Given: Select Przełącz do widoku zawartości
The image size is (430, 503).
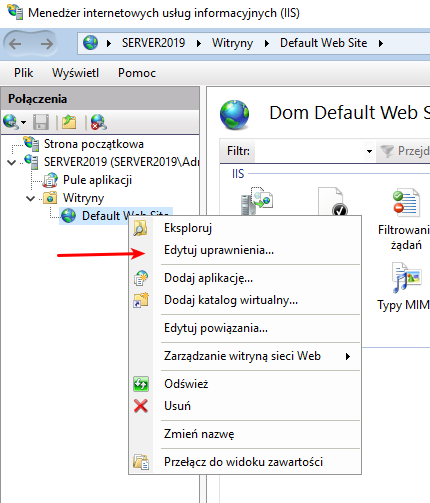Looking at the screenshot, I should 243,462.
